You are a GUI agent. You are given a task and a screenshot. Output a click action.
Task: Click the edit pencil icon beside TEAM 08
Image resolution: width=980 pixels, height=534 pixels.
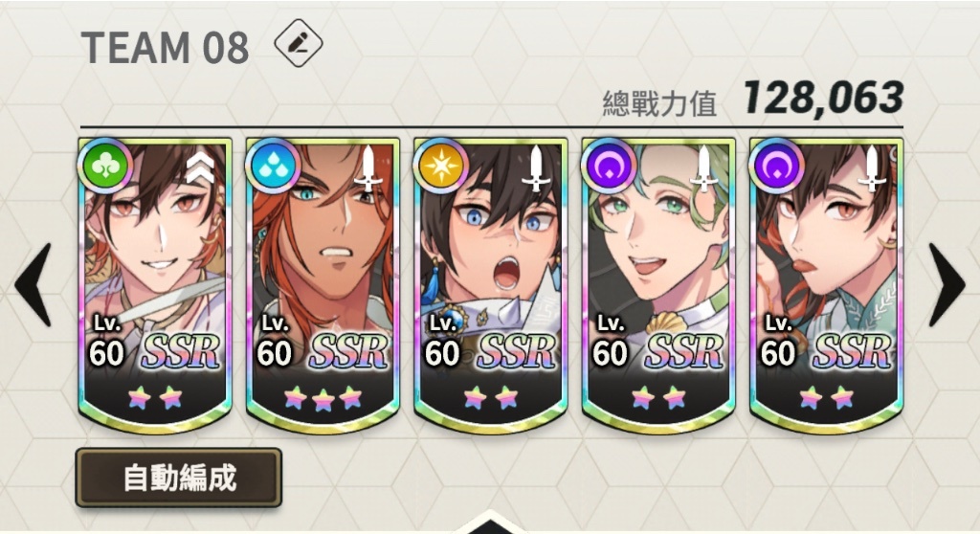(x=299, y=43)
